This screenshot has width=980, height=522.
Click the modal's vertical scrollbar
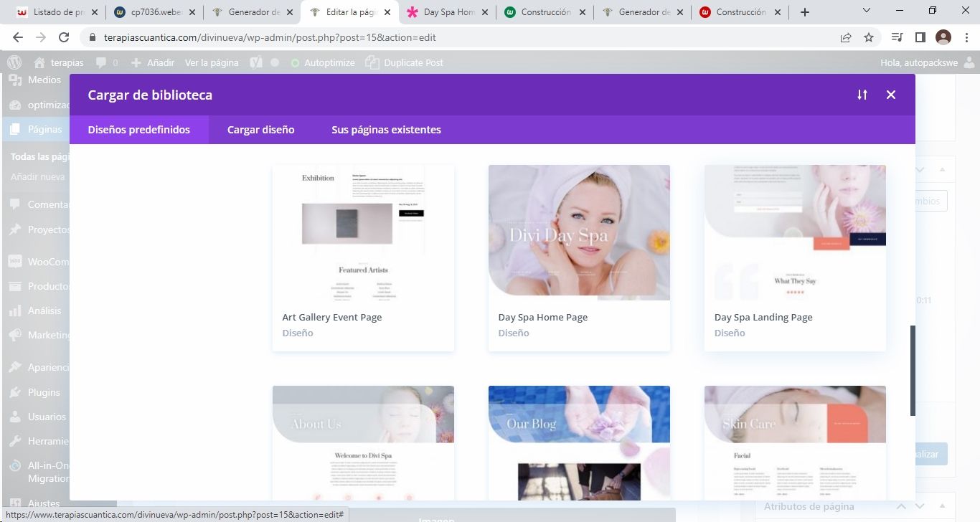pyautogui.click(x=913, y=371)
